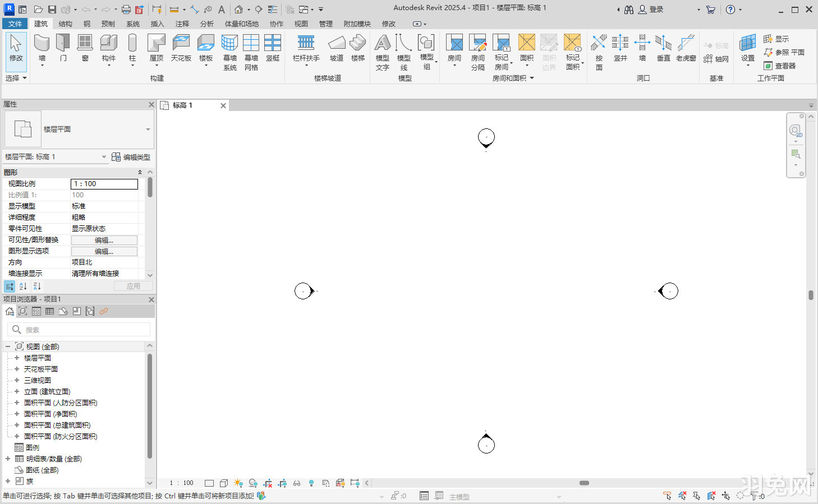Image resolution: width=818 pixels, height=504 pixels.
Task: Open the 插入 ribbon tab
Action: coord(156,24)
